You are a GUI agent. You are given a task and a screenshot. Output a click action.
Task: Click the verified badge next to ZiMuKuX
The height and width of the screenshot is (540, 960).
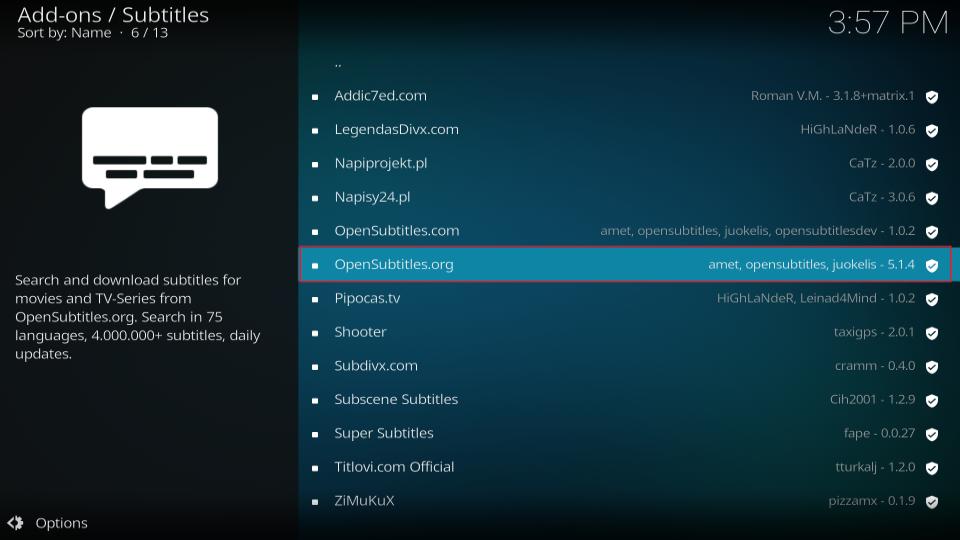click(x=931, y=501)
